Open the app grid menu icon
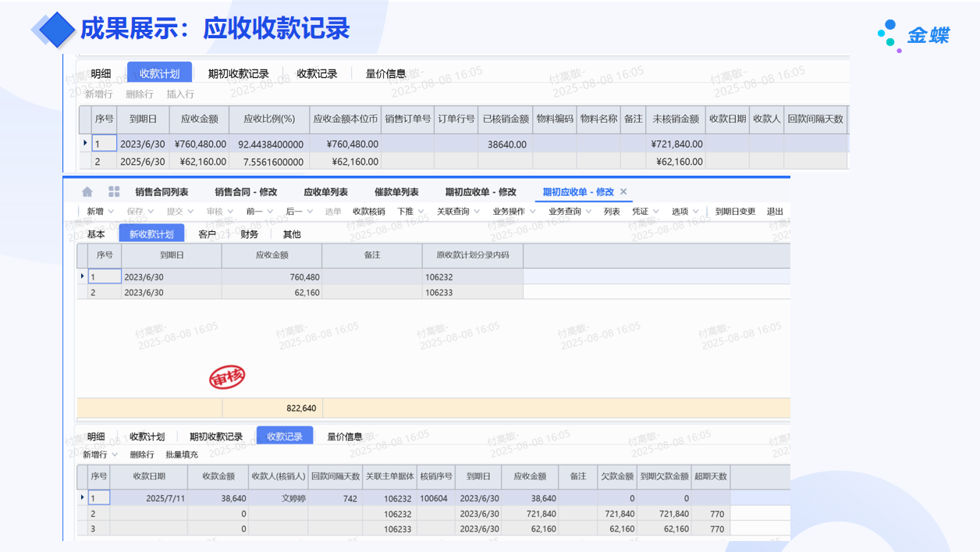This screenshot has width=980, height=552. click(114, 192)
